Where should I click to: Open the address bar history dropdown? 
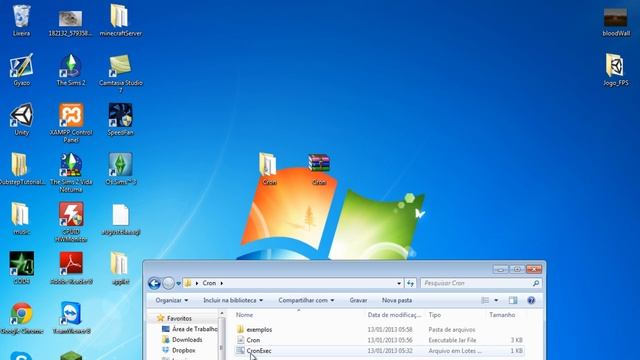[x=399, y=283]
